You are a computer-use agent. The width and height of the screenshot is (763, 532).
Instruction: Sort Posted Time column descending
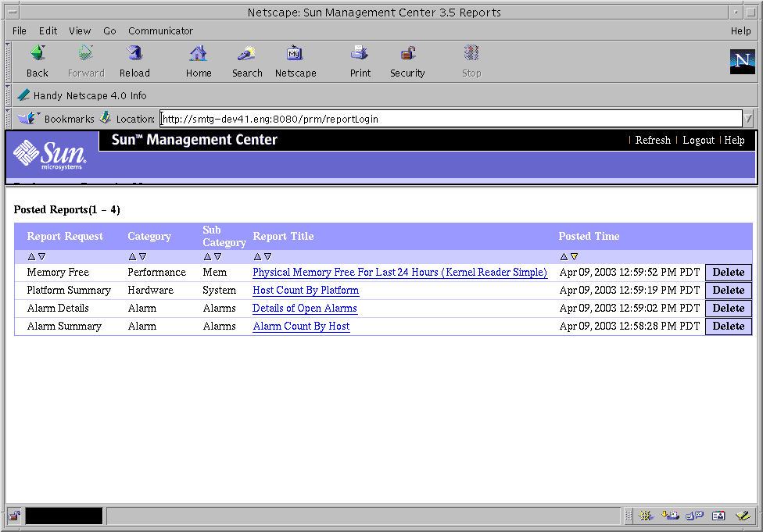pos(574,257)
